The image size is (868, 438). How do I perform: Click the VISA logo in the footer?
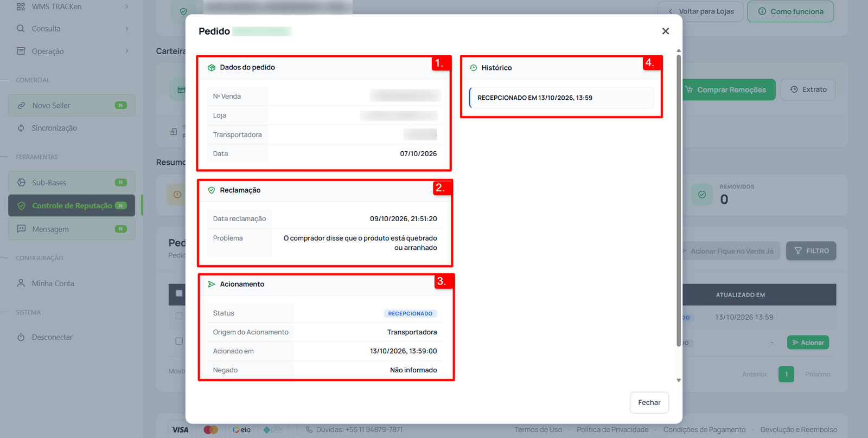[x=181, y=430]
